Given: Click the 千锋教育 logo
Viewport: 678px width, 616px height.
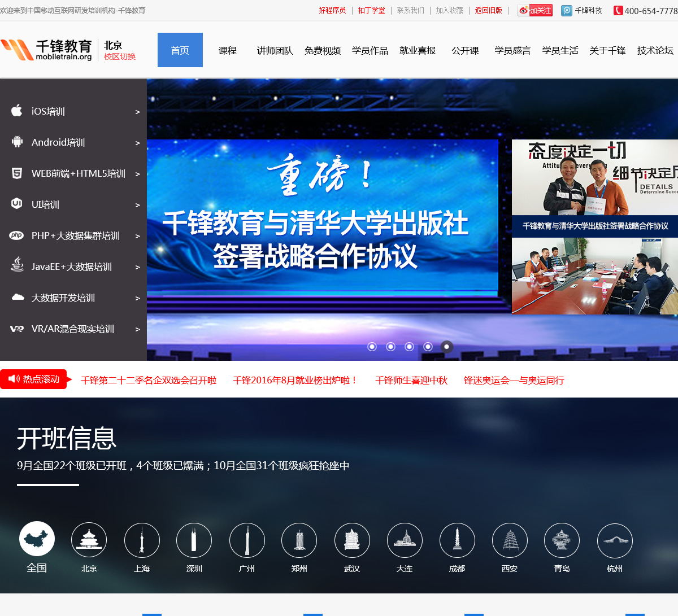Looking at the screenshot, I should [47, 50].
